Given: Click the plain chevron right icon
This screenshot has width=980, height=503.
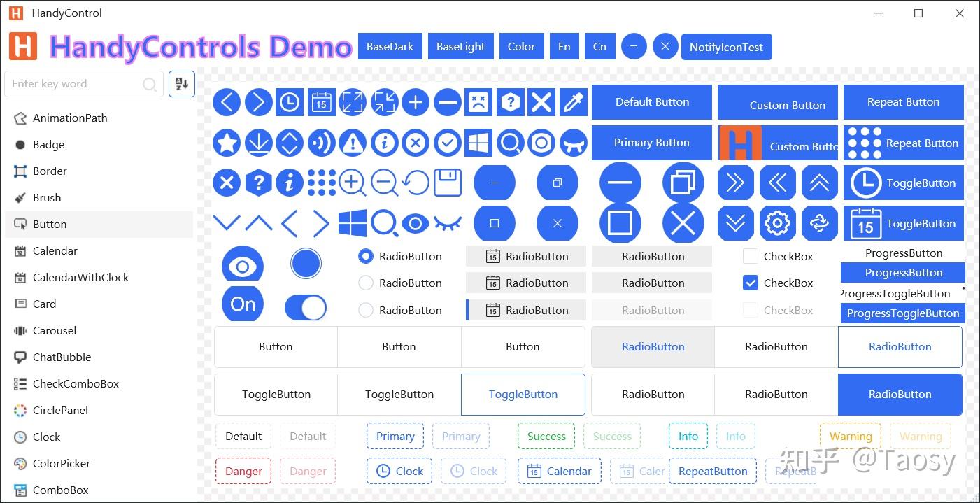Looking at the screenshot, I should [321, 223].
